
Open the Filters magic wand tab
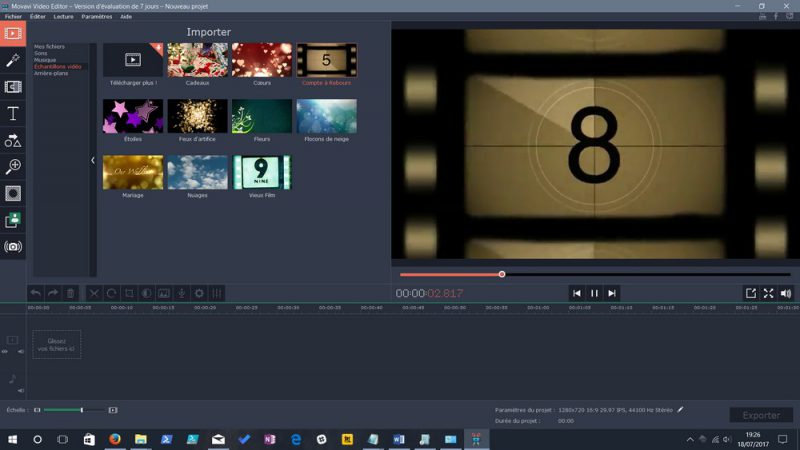(x=13, y=61)
